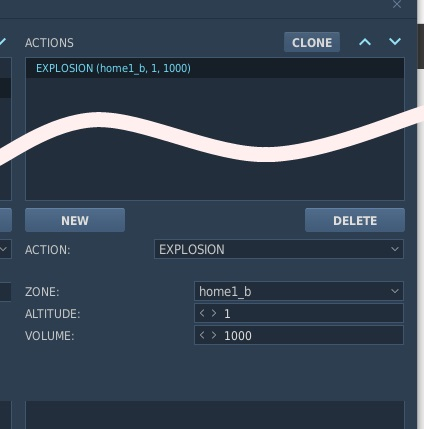Image resolution: width=424 pixels, height=429 pixels.
Task: Open the ACTION dropdown showing EXPLOSION
Action: (x=279, y=249)
